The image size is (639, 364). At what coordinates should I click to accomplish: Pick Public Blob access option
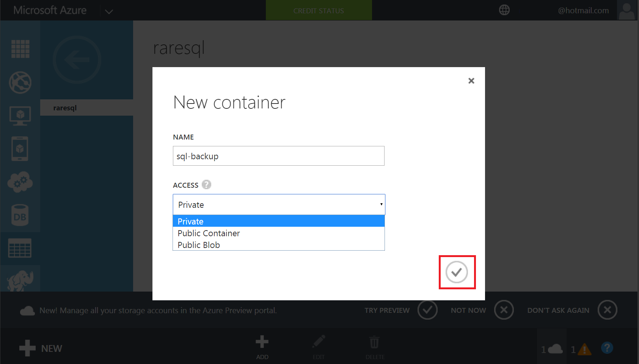[279, 245]
